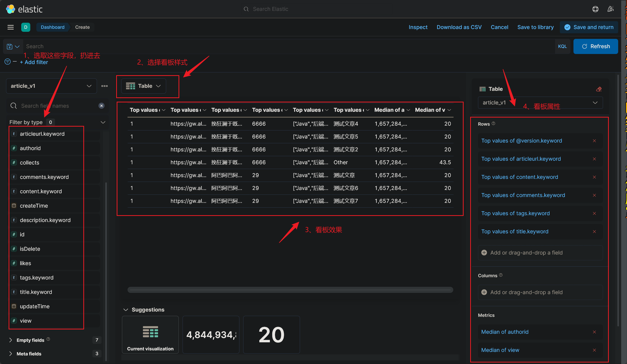Open Median of authorid settings
Viewport: 627px width, 364px height.
click(x=505, y=332)
